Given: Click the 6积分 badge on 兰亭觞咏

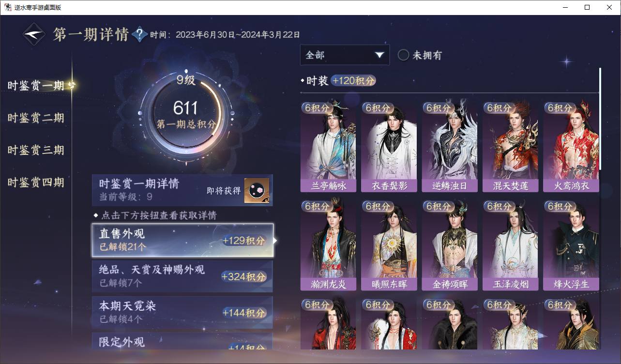Looking at the screenshot, I should coord(318,108).
